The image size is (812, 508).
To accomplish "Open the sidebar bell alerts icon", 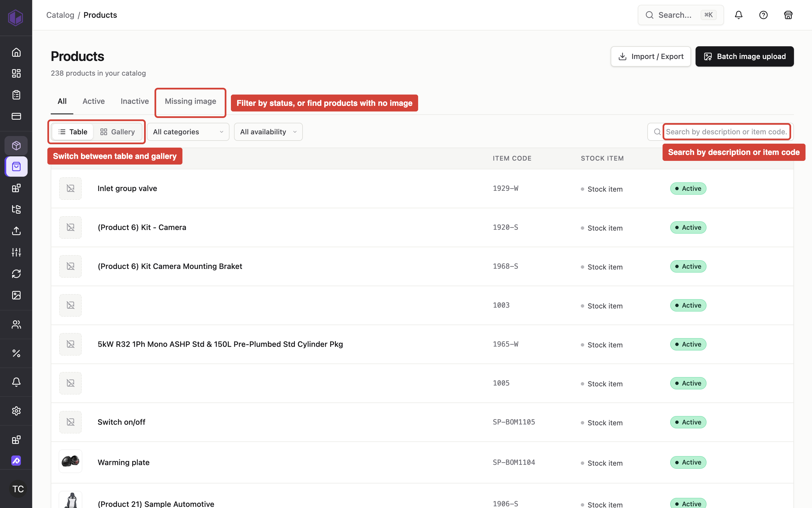I will coord(16,382).
